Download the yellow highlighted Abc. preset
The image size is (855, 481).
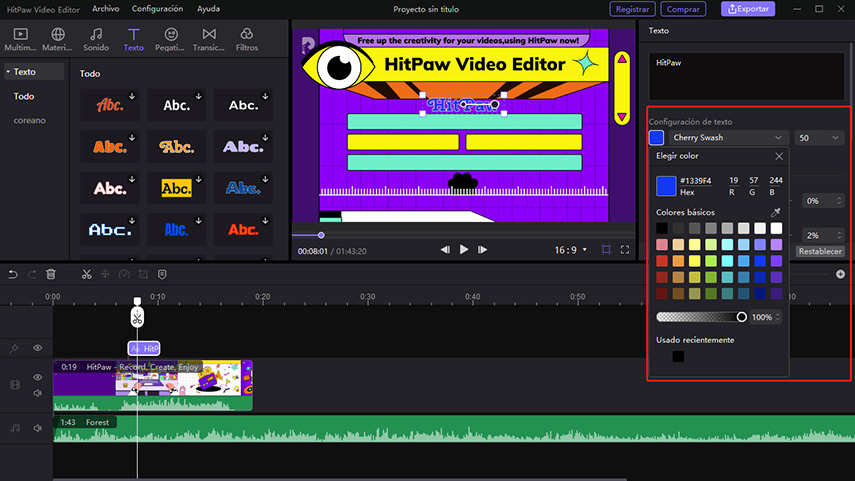coord(198,179)
